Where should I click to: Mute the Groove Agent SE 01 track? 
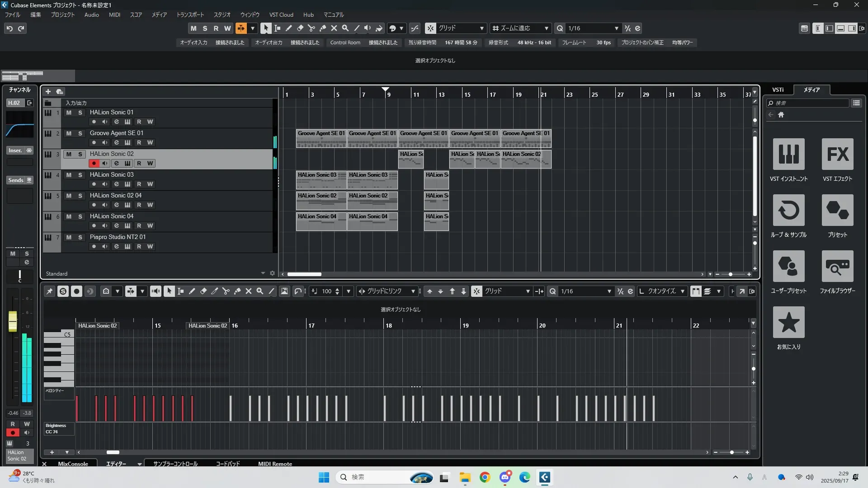[69, 133]
